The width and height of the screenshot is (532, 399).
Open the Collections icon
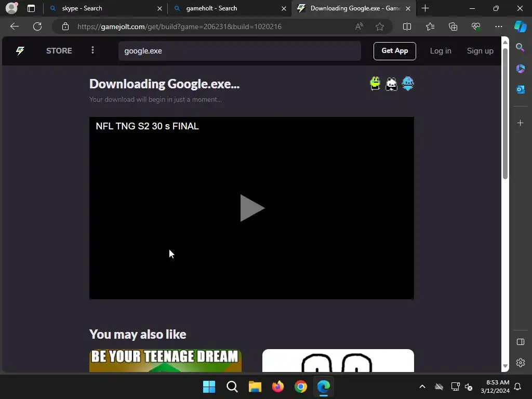[x=453, y=26]
